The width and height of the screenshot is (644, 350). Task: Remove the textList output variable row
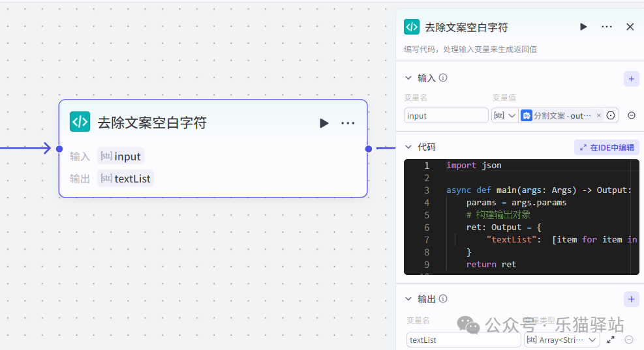(629, 340)
